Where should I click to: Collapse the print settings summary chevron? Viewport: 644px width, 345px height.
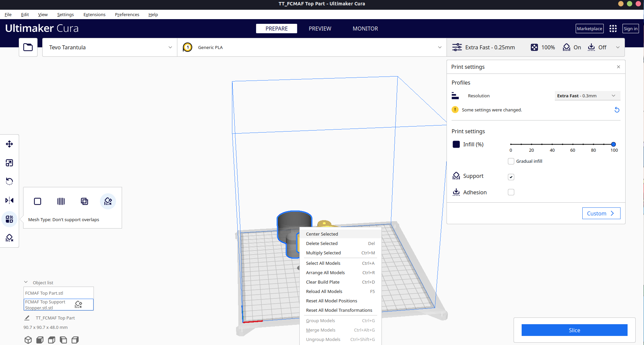click(x=618, y=47)
